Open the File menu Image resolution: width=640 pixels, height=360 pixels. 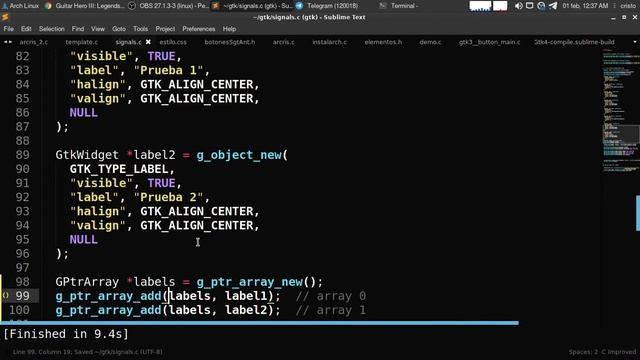pos(9,29)
